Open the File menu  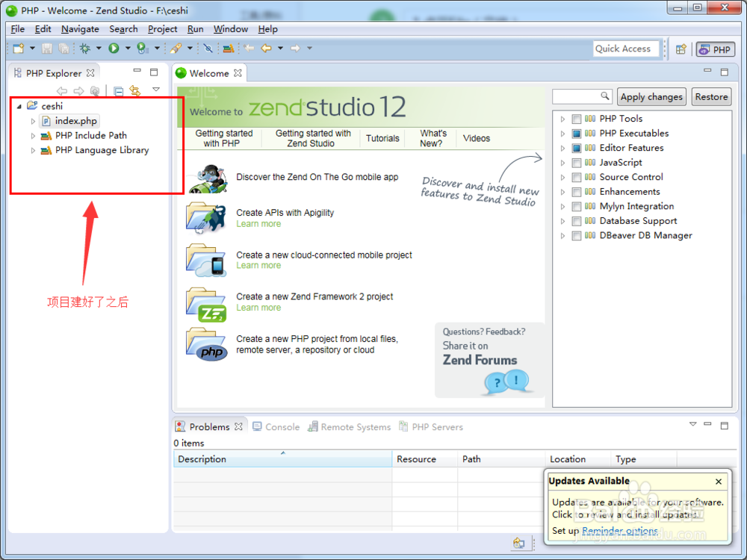18,29
